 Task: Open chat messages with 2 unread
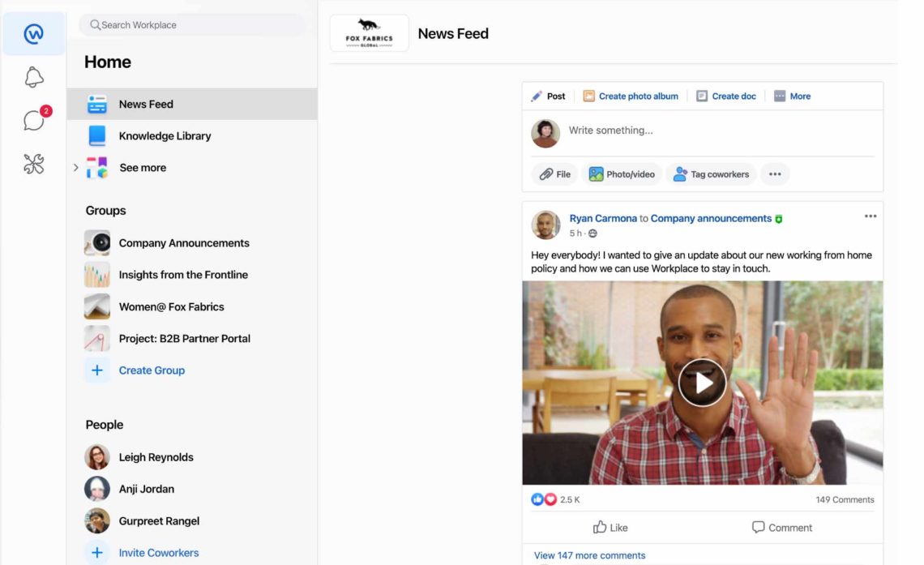coord(34,120)
